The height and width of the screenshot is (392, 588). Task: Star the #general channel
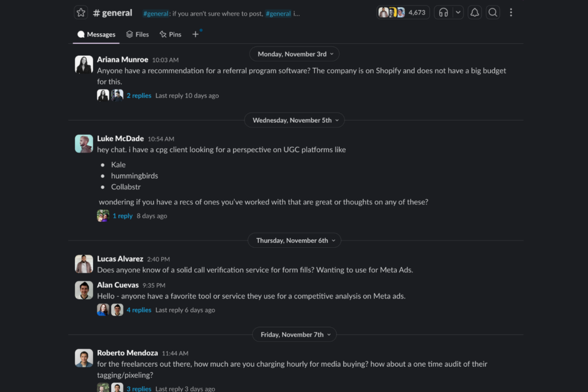tap(79, 12)
